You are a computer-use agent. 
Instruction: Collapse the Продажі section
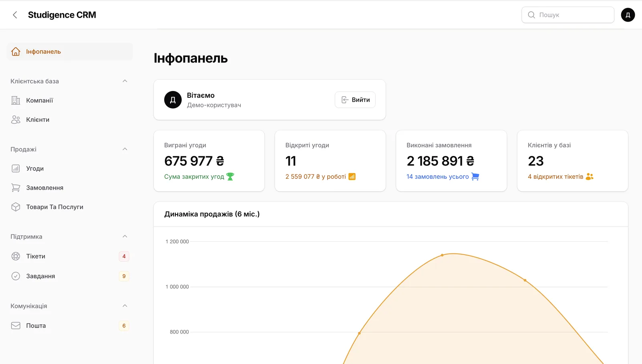pos(125,149)
